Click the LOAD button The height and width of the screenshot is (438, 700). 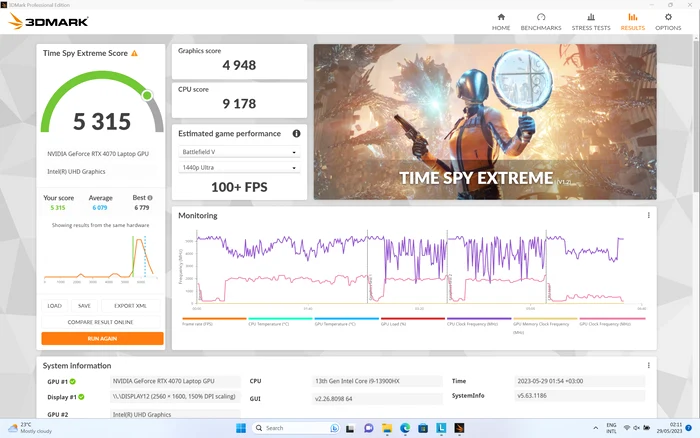tap(54, 306)
